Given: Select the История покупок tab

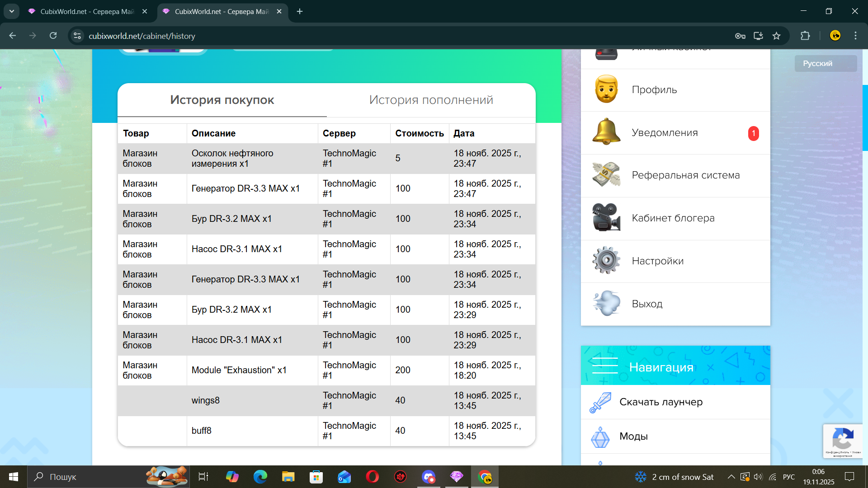Looking at the screenshot, I should 222,100.
